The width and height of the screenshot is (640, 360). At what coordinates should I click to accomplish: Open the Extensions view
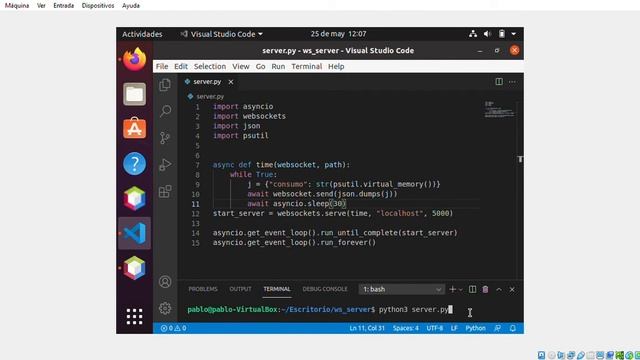click(x=165, y=191)
